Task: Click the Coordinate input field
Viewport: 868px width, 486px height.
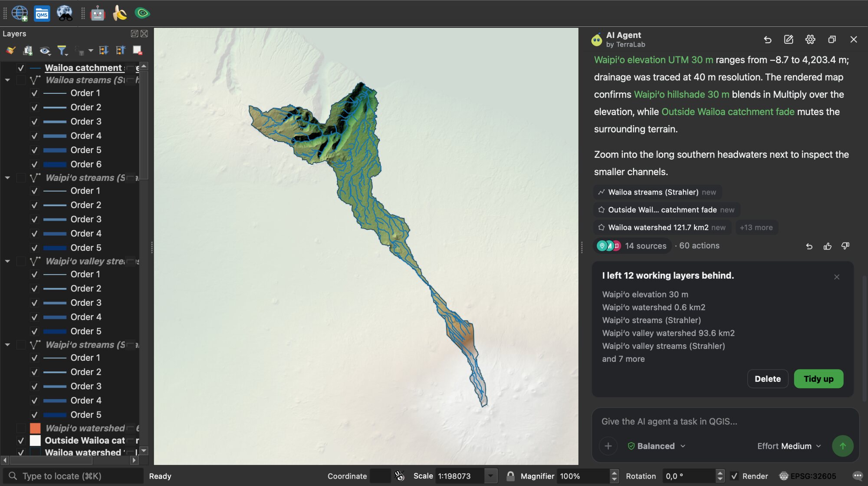Action: [x=381, y=476]
